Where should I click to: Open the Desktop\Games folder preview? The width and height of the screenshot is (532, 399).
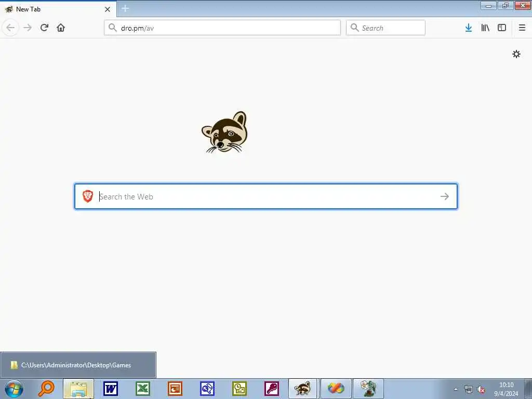(x=78, y=365)
